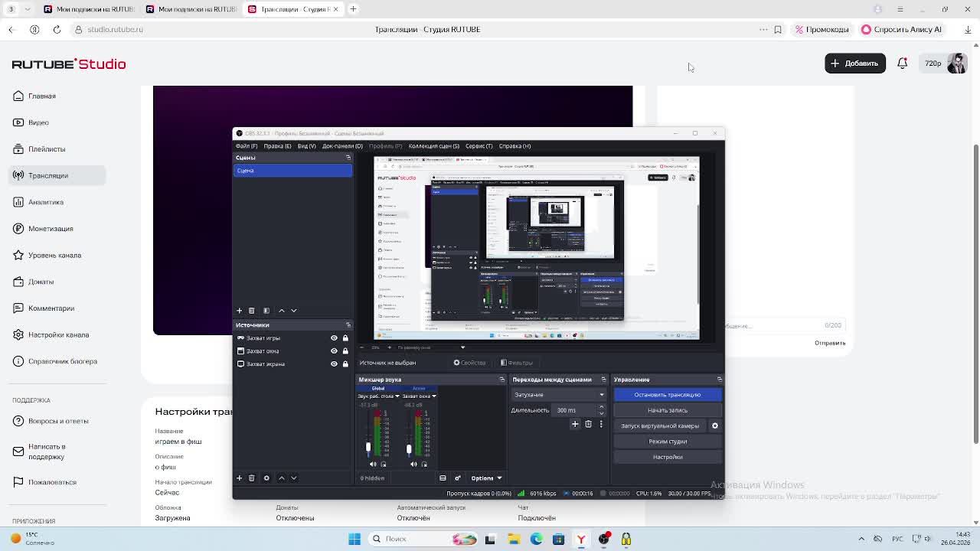Adjust 'Захват окна' volume fader
980x551 pixels.
pyautogui.click(x=409, y=449)
